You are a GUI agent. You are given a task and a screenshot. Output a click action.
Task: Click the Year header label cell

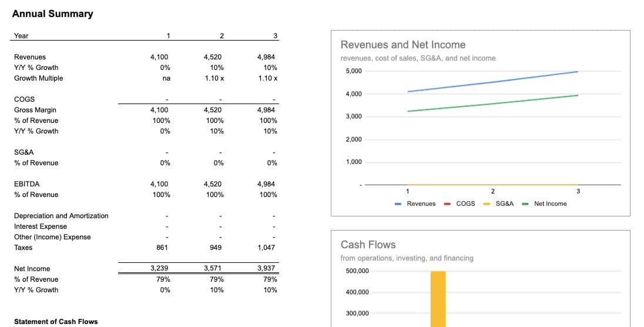pyautogui.click(x=21, y=36)
